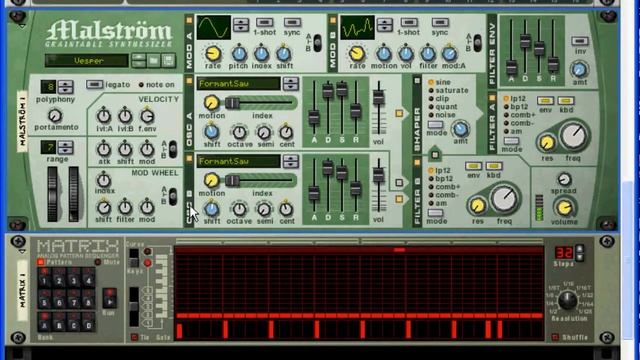Screen dimensions: 640x360
Task: Click the Mod B filter knob
Action: pos(428,53)
